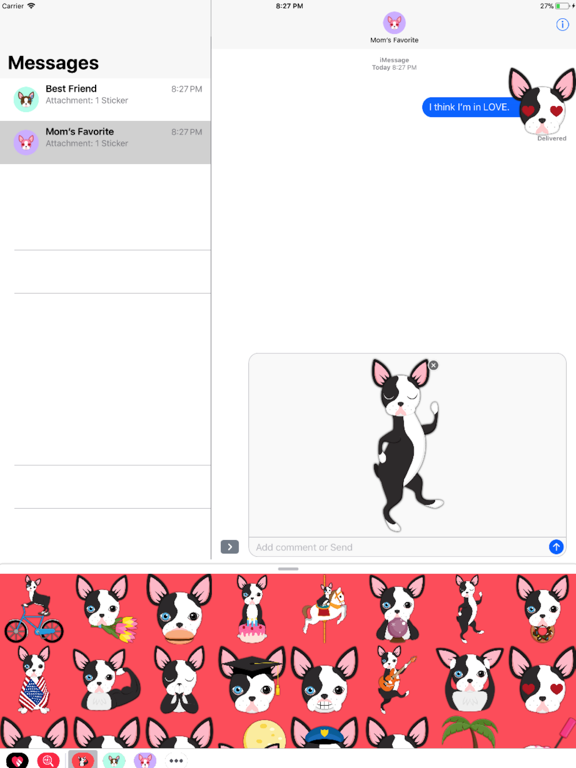
Task: Pick the carousel horse dog sticker
Action: (325, 609)
